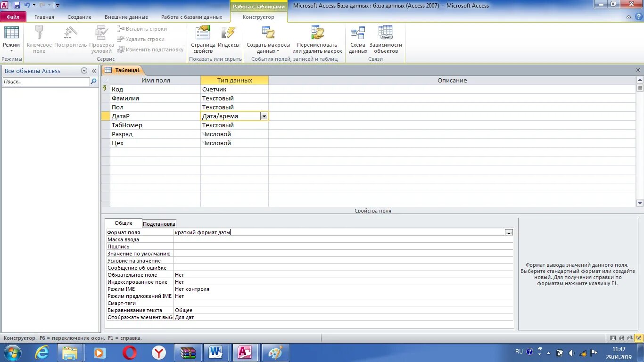
Task: Select the Конструктор ribbon tab
Action: tap(258, 17)
